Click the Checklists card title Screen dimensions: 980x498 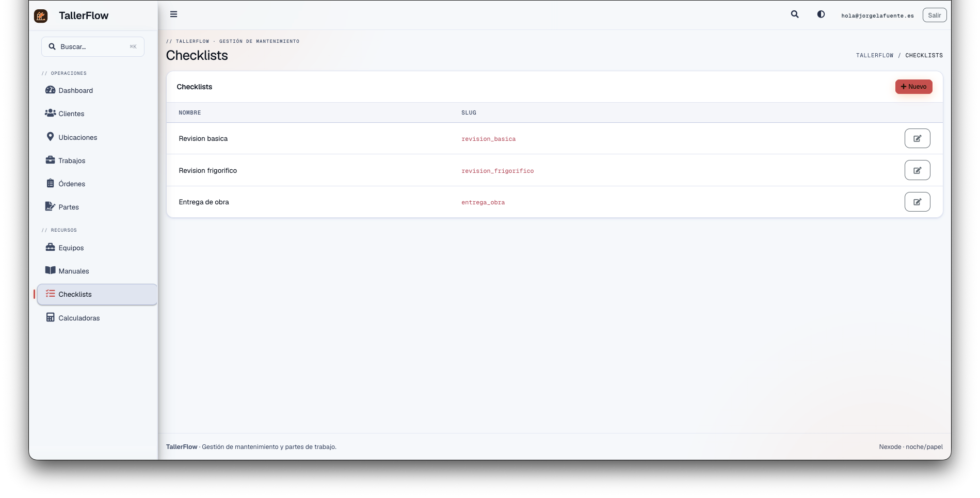coord(195,87)
